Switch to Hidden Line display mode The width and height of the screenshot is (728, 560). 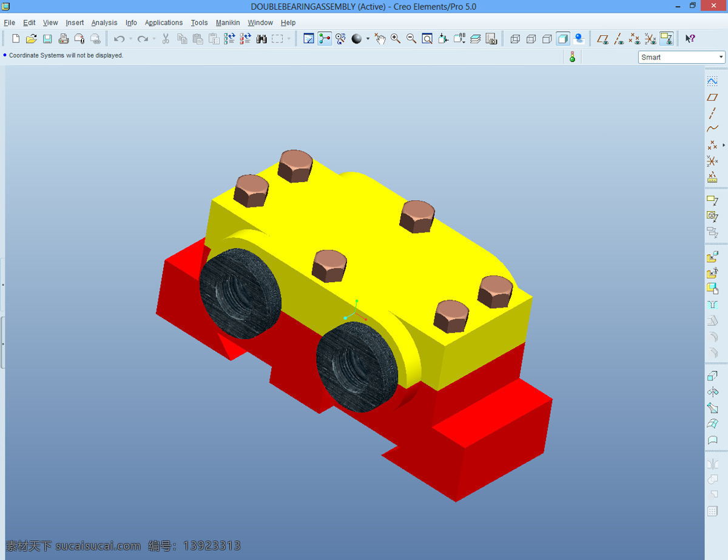[x=531, y=39]
